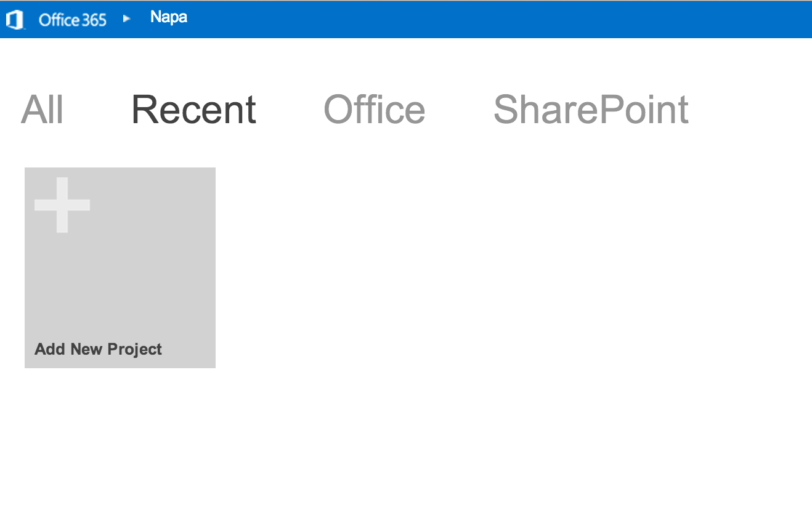Open the Napa breadcrumb link
This screenshot has width=812, height=532.
[x=169, y=17]
